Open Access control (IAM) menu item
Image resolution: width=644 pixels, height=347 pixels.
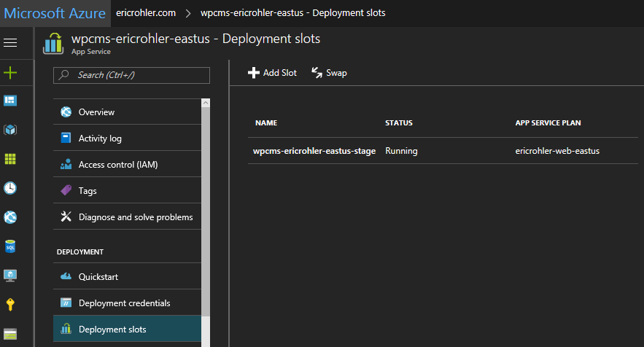pos(128,164)
